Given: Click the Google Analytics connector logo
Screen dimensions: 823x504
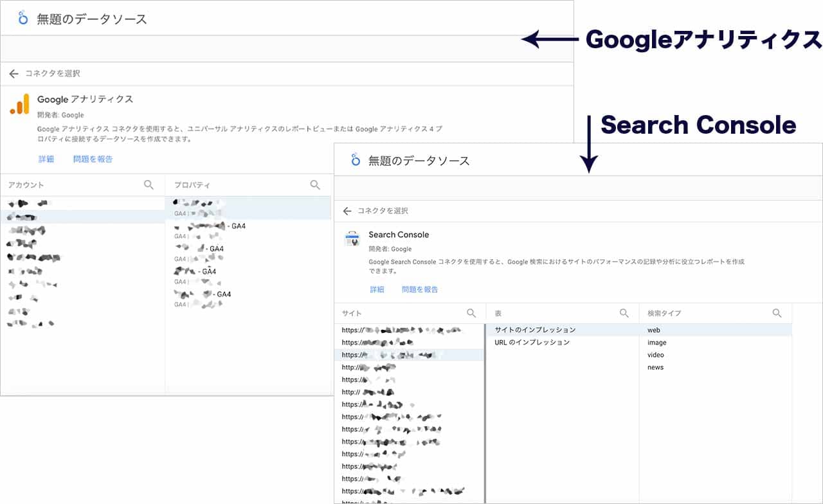Looking at the screenshot, I should [20, 104].
